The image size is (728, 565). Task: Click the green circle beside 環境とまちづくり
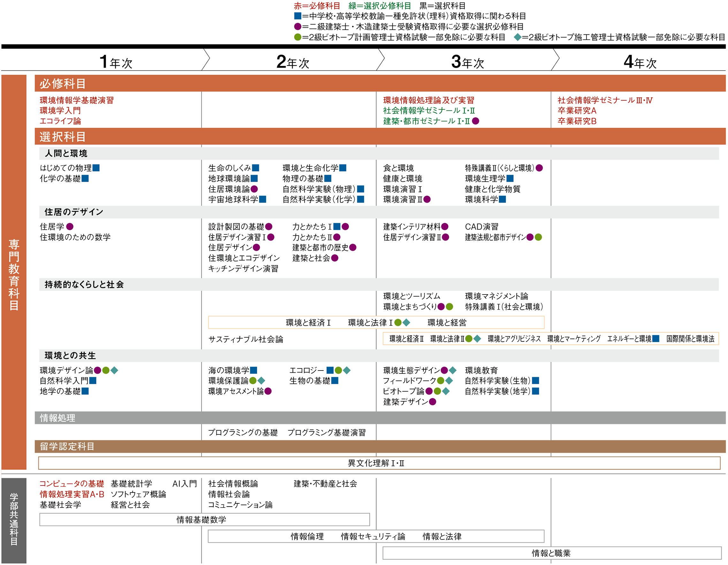tap(449, 306)
